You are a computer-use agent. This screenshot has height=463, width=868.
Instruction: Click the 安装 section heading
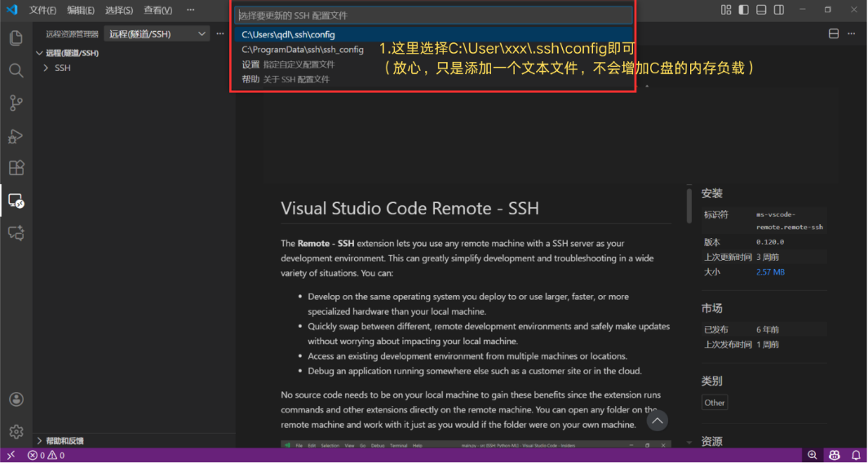[x=712, y=194]
